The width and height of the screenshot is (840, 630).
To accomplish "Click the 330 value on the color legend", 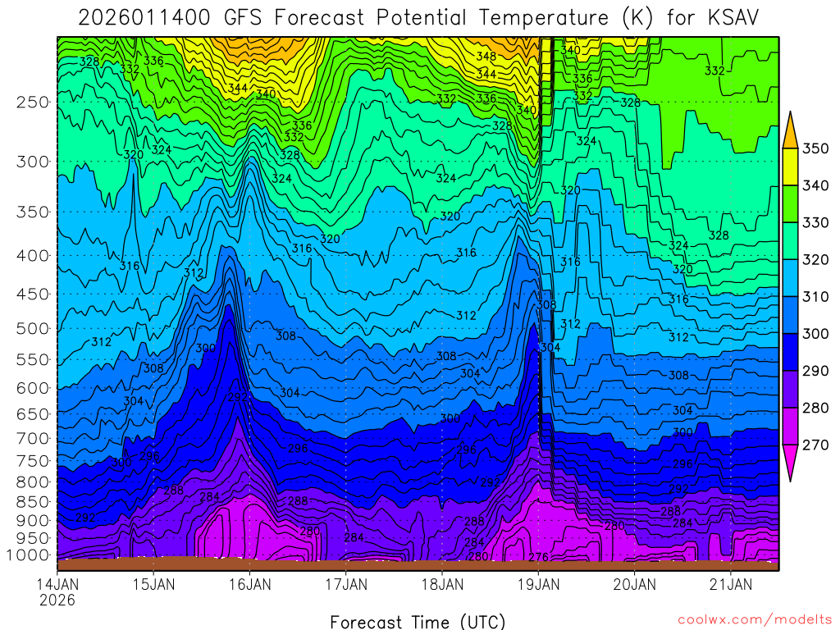I will [x=815, y=222].
